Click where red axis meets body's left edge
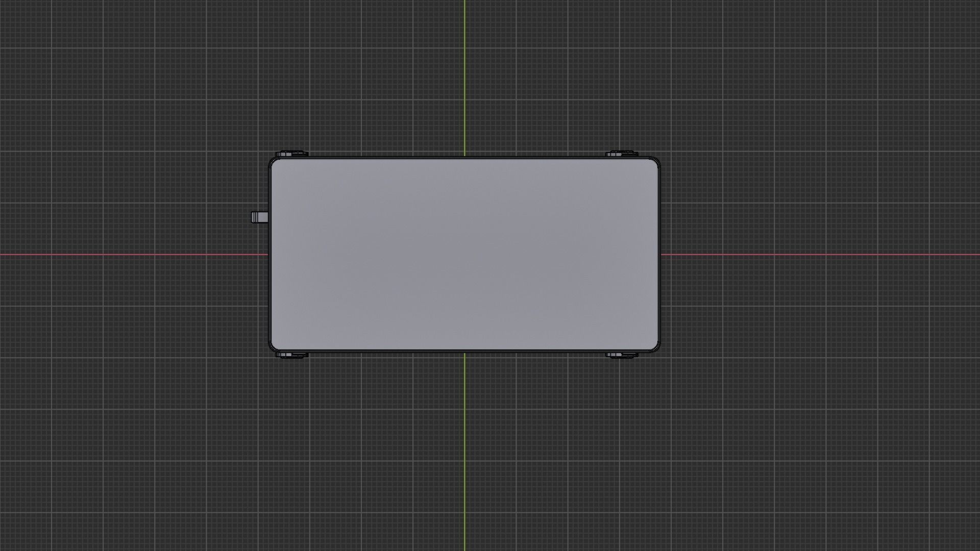The width and height of the screenshot is (980, 551). click(x=269, y=255)
